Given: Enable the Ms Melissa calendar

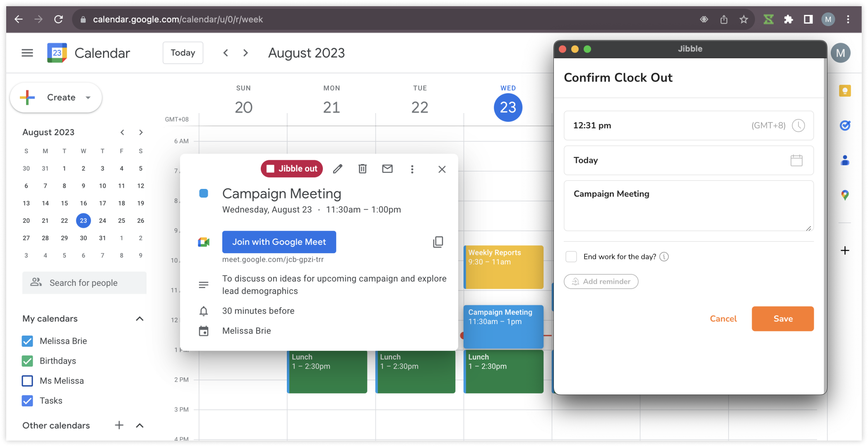Looking at the screenshot, I should tap(27, 381).
